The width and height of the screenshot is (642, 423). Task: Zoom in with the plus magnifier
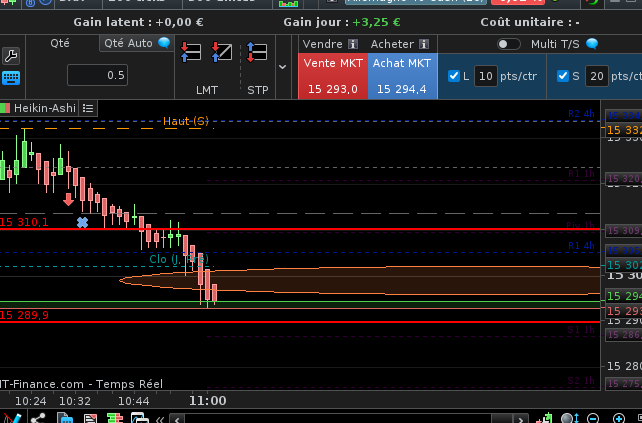pyautogui.click(x=619, y=418)
